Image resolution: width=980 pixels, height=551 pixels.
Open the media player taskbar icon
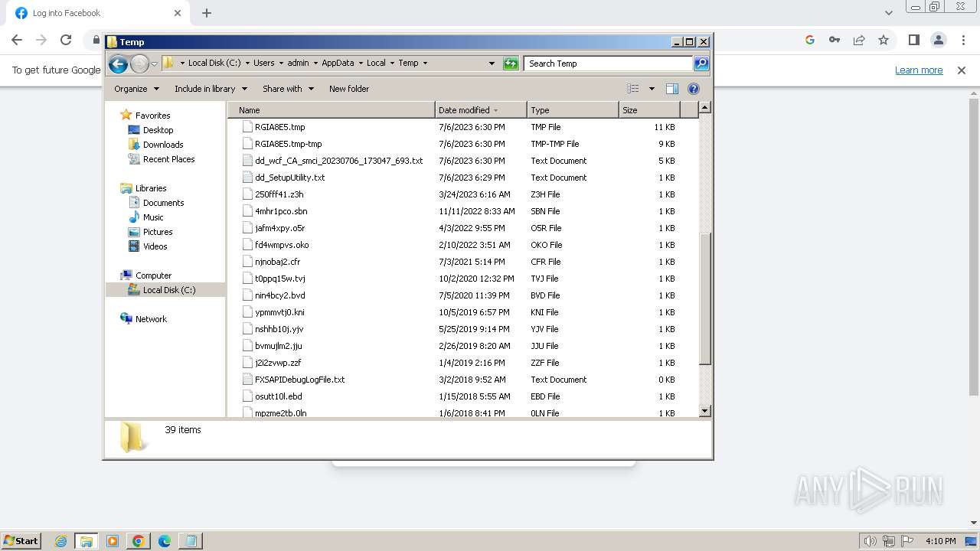[113, 541]
